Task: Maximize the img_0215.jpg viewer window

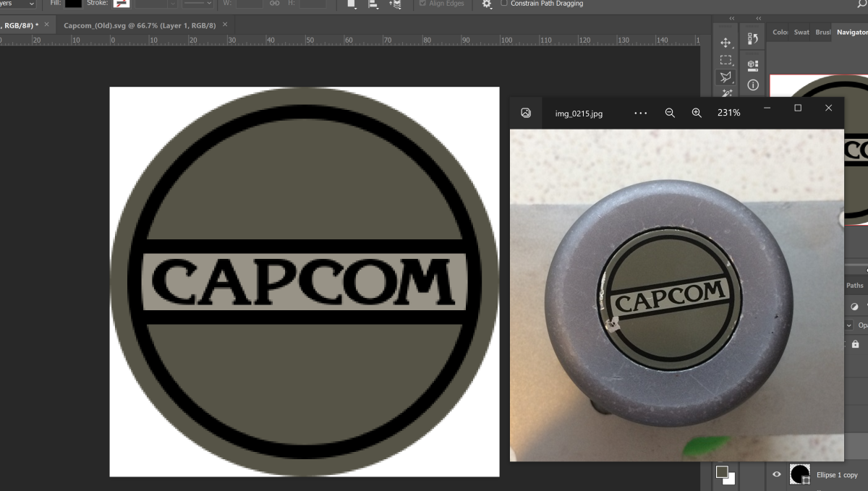Action: pos(798,108)
